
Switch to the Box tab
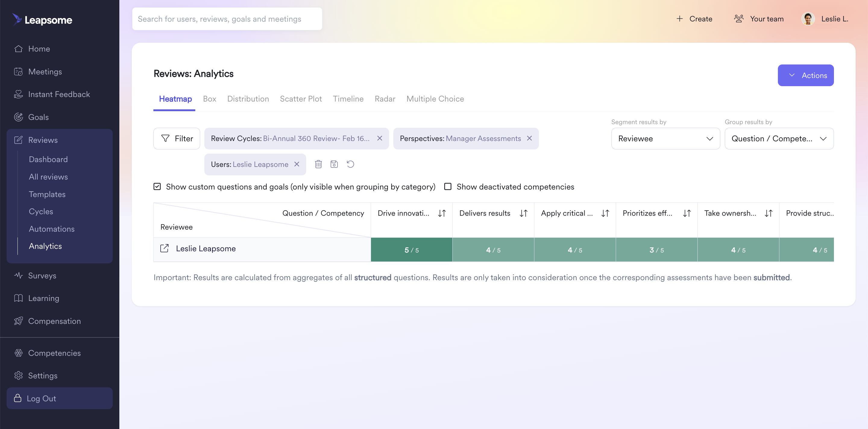tap(209, 99)
